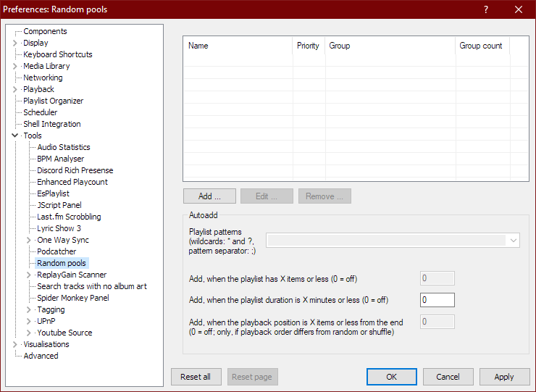Select Last.fm Scrobbling item
The width and height of the screenshot is (536, 392).
pos(69,217)
